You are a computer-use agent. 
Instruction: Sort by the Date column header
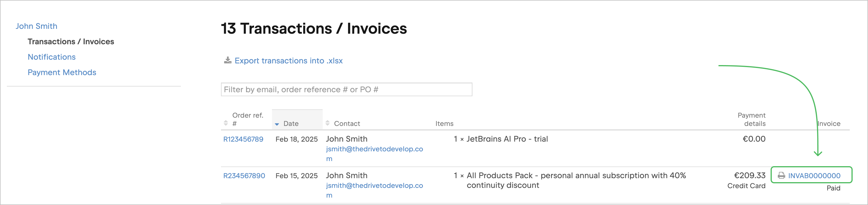[x=291, y=124]
